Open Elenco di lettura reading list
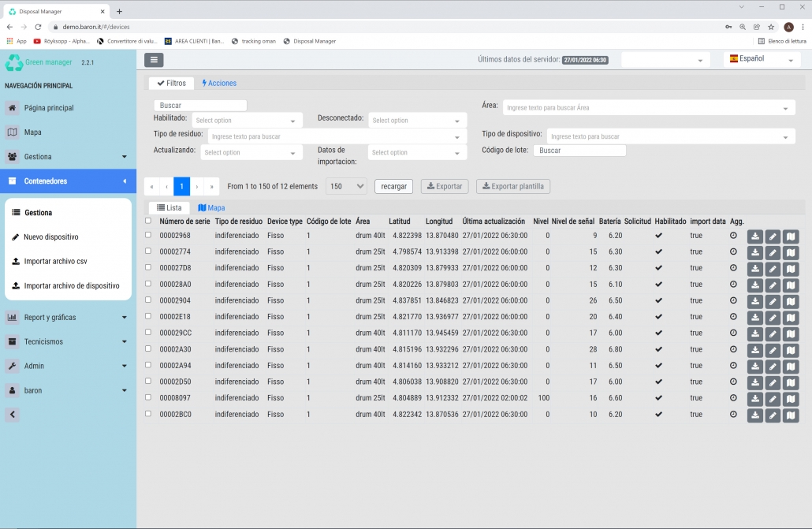812x529 pixels. click(782, 41)
